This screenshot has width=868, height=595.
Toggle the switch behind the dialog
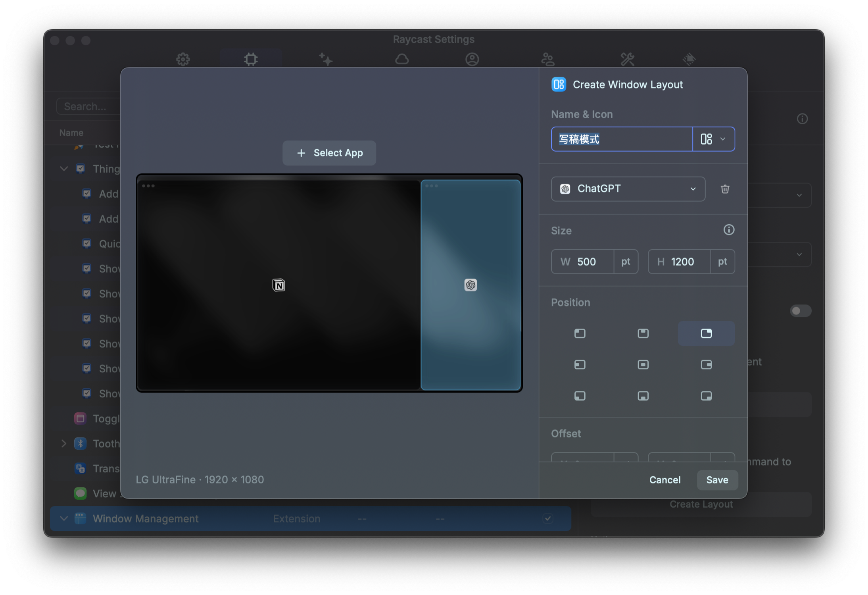click(800, 311)
